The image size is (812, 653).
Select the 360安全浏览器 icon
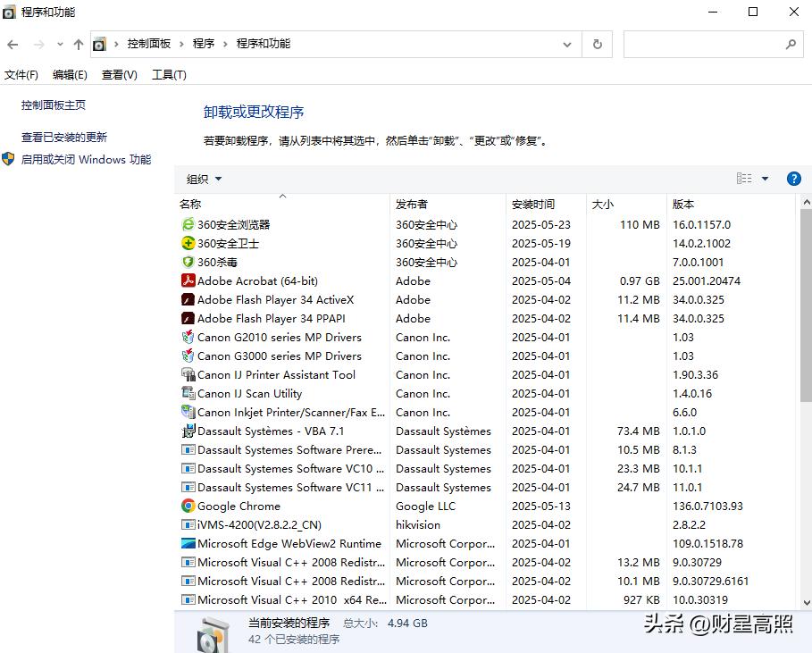(x=188, y=224)
